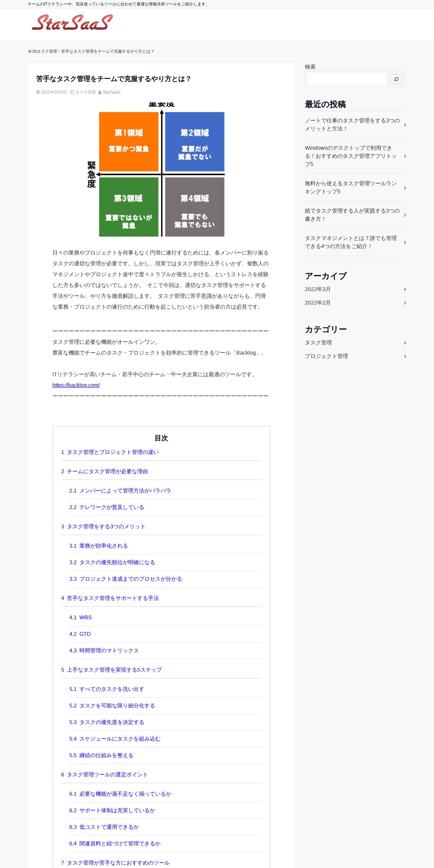Jump to 5.2 タスクを可能な限り細分化する
Image resolution: width=434 pixels, height=868 pixels.
click(x=112, y=706)
